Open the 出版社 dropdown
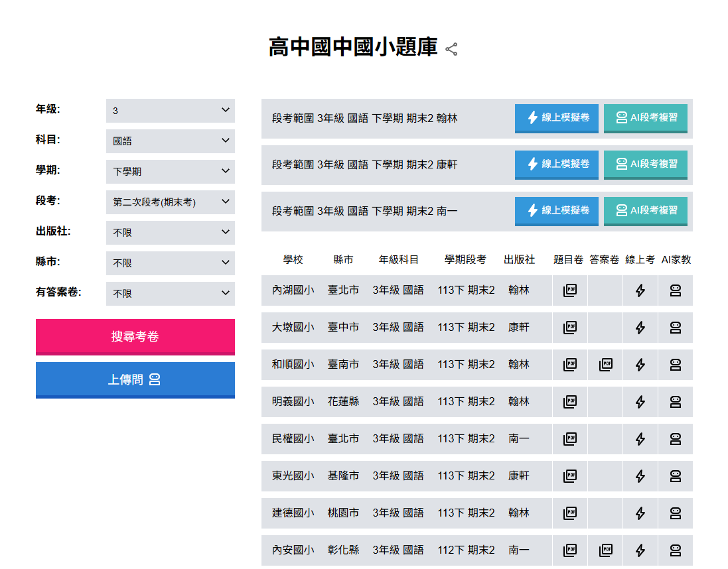The height and width of the screenshot is (569, 728). [x=170, y=232]
